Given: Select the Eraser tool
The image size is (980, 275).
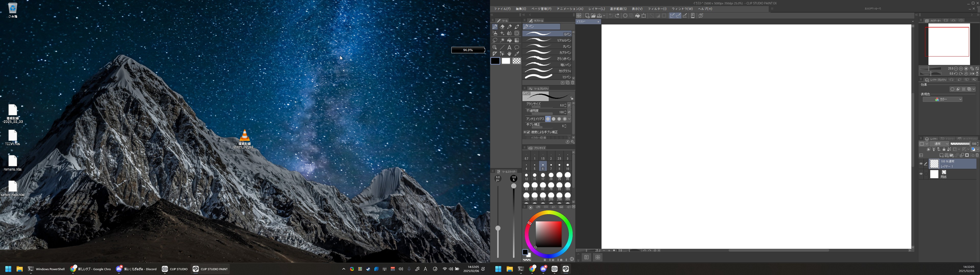Looking at the screenshot, I should tap(502, 27).
